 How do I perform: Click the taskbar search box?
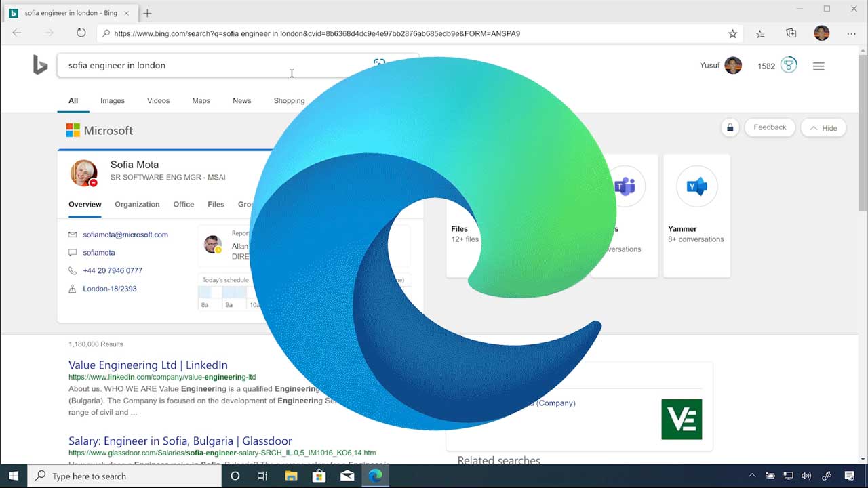coord(125,476)
